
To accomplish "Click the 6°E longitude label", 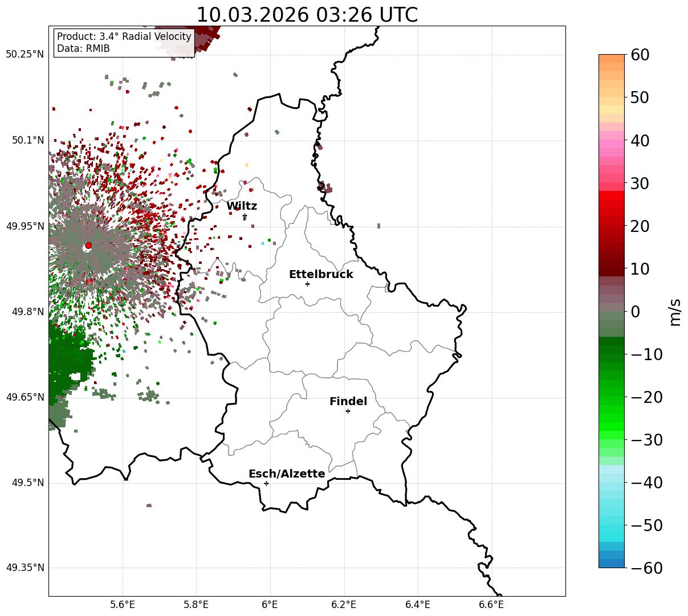I will pos(270,605).
